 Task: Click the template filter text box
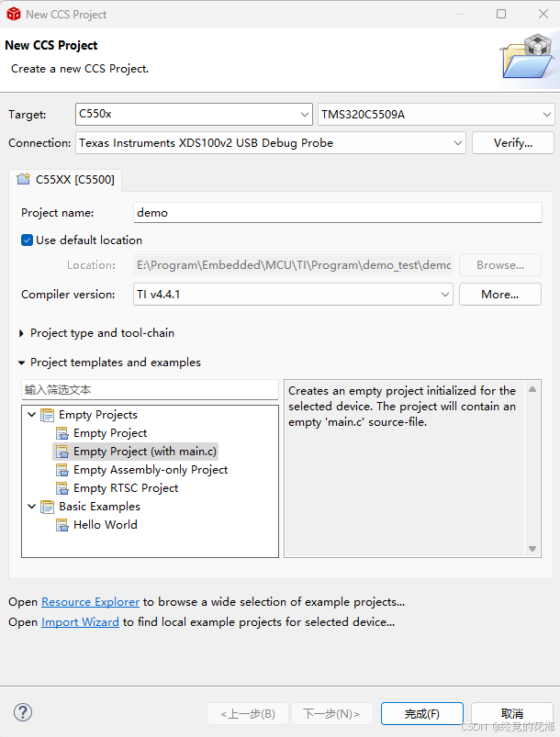tap(150, 390)
